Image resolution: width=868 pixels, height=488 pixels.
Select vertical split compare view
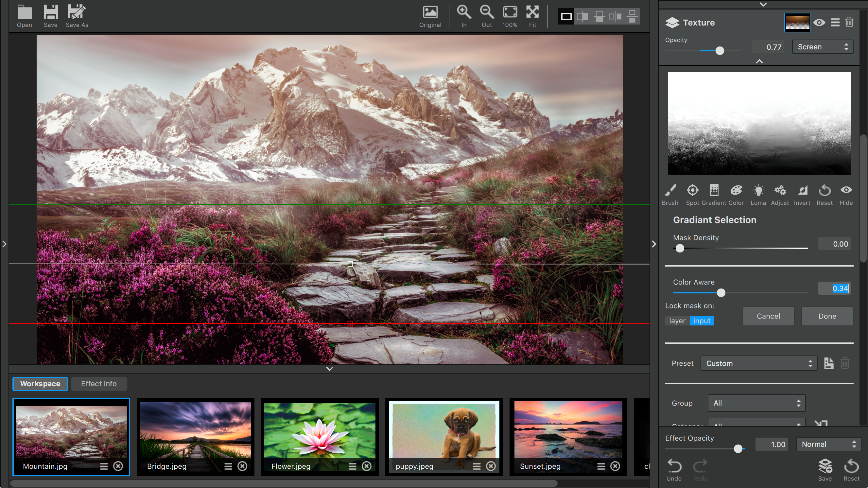pos(582,16)
